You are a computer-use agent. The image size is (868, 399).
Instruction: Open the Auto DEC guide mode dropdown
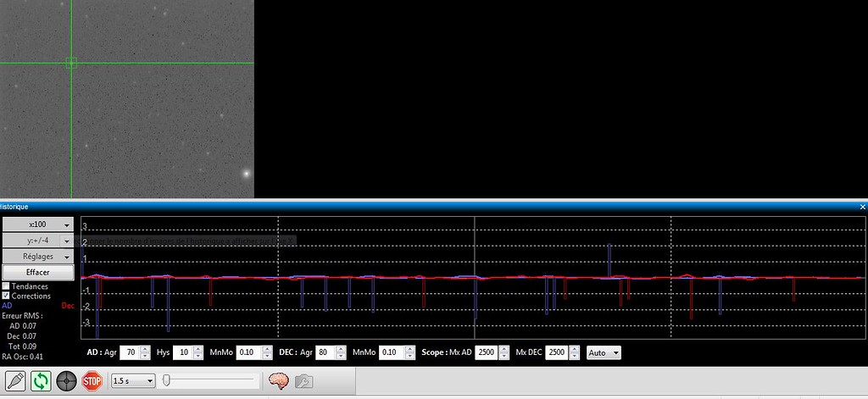point(604,352)
